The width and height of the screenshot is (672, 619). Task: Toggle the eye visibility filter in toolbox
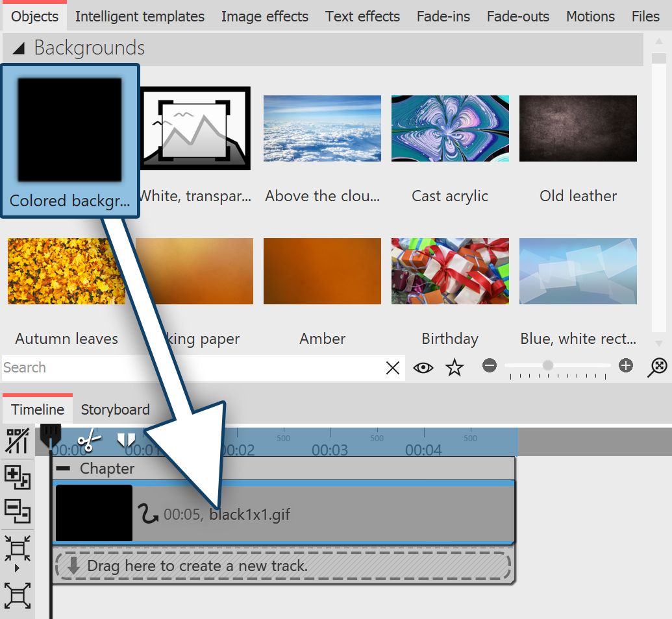coord(423,368)
